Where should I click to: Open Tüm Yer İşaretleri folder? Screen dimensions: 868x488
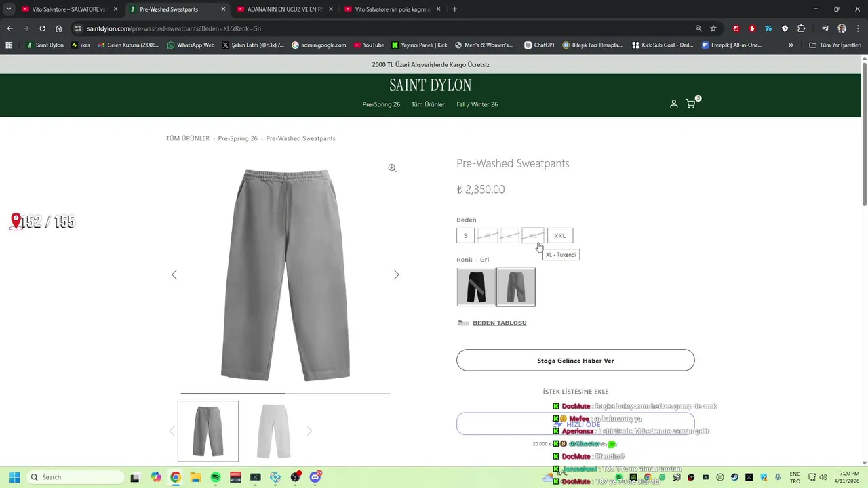pyautogui.click(x=835, y=45)
